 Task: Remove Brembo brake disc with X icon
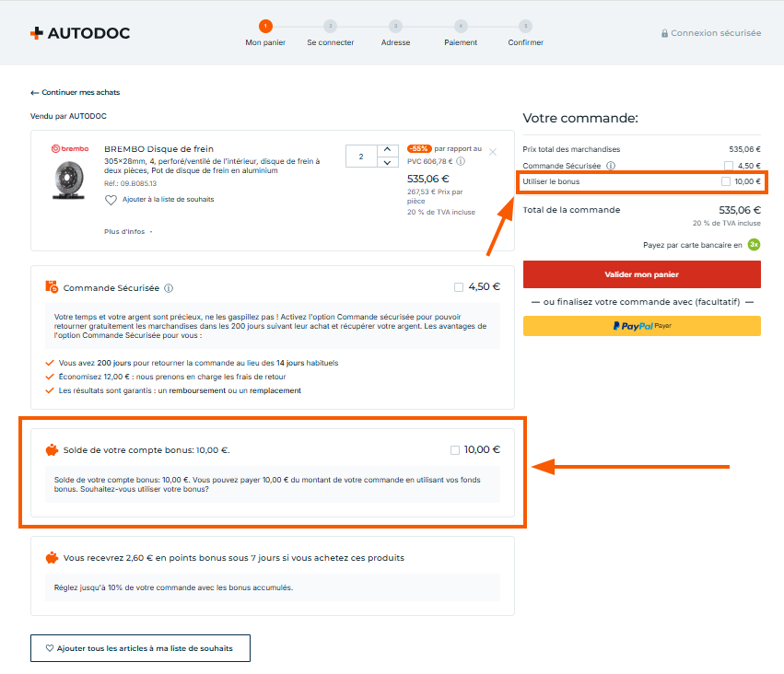[x=493, y=152]
